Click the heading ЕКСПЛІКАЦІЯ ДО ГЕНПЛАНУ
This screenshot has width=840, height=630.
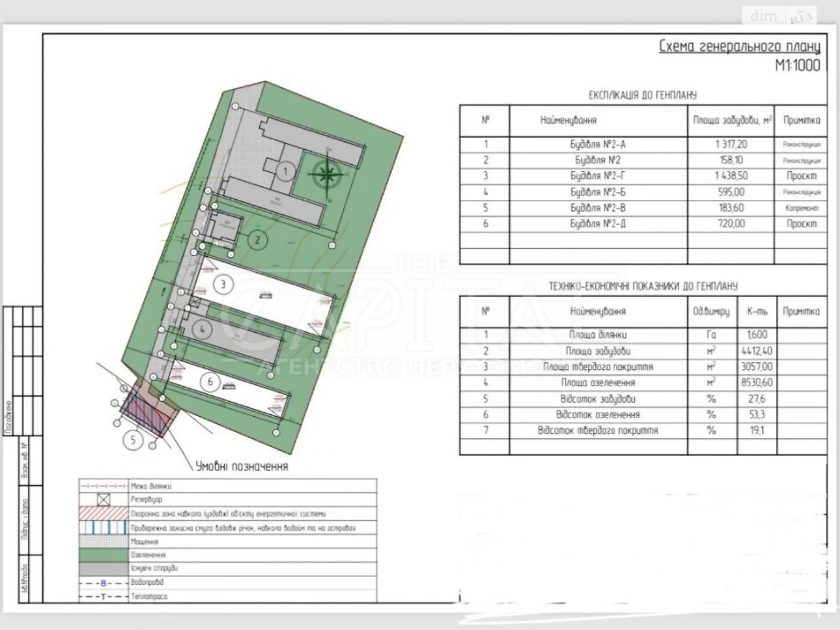[x=643, y=95]
